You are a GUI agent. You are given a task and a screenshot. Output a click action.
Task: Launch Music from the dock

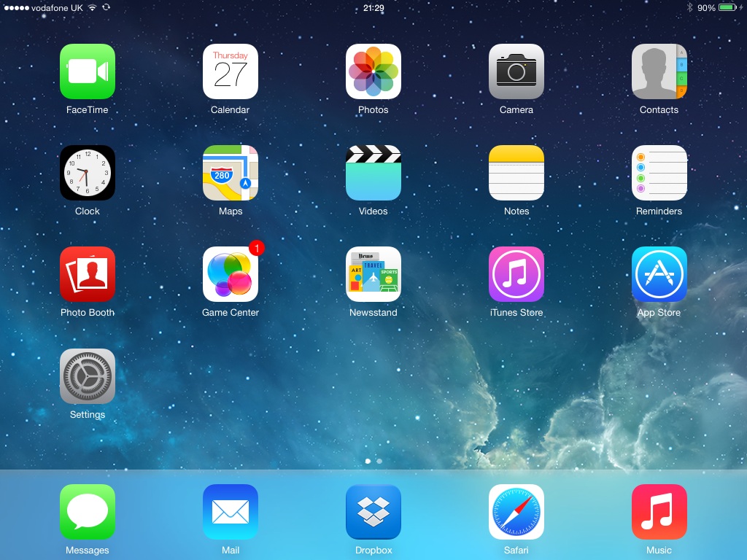pyautogui.click(x=659, y=512)
